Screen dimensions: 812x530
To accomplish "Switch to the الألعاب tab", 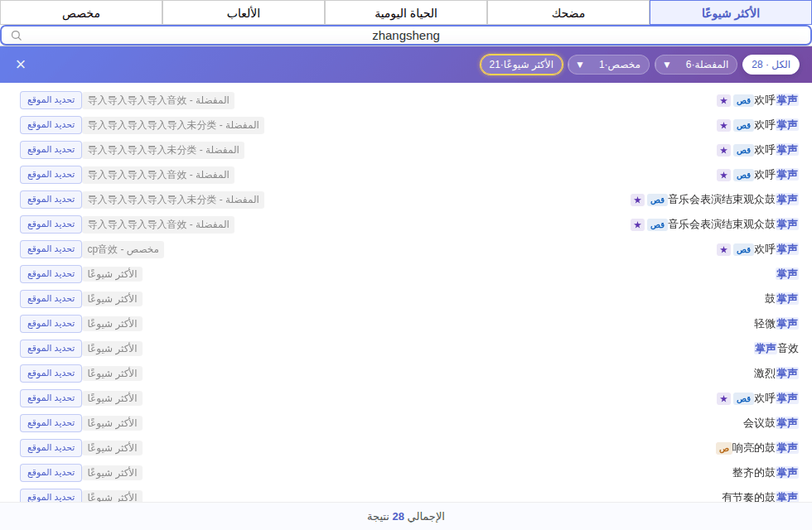I will (x=244, y=13).
